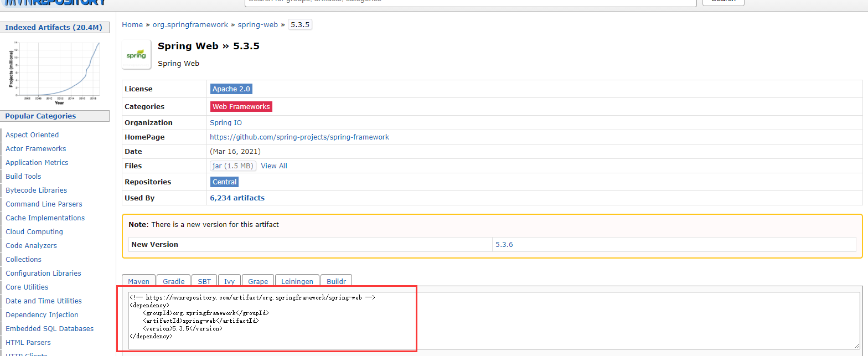Click the search input field
Screen dimensions: 868x356
(471, 2)
